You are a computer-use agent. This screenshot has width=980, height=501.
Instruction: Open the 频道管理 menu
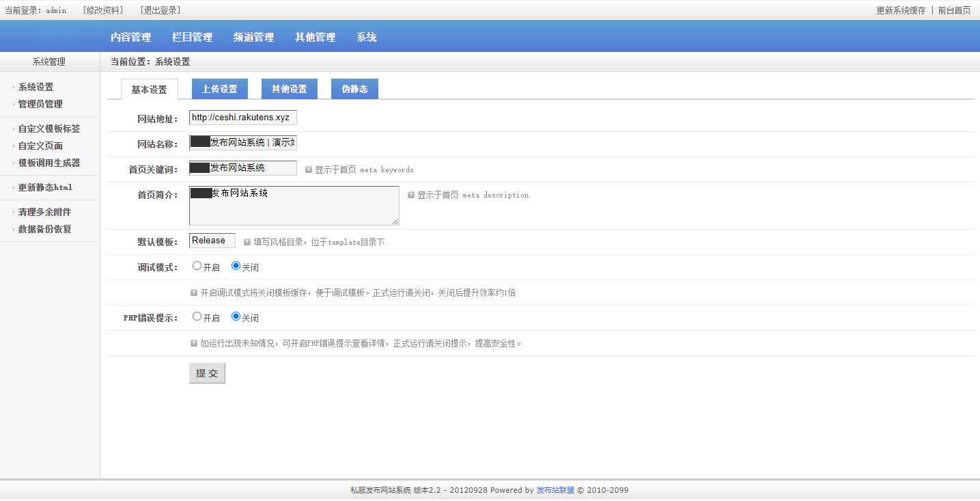click(253, 38)
